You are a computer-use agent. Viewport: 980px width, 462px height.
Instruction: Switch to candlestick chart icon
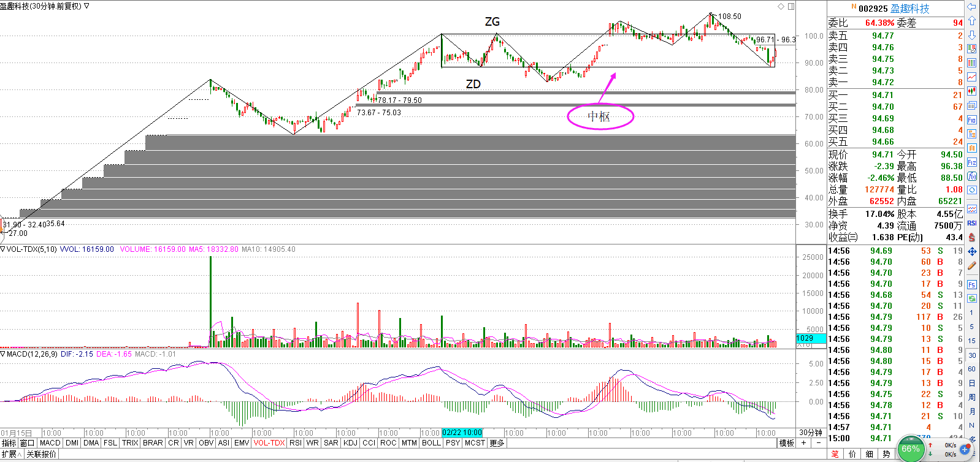[x=971, y=91]
